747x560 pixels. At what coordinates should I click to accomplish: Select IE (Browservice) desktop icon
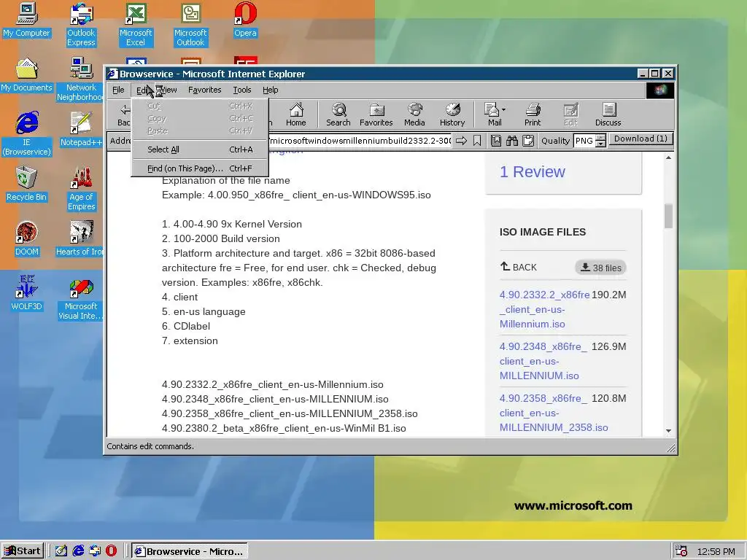click(x=27, y=134)
